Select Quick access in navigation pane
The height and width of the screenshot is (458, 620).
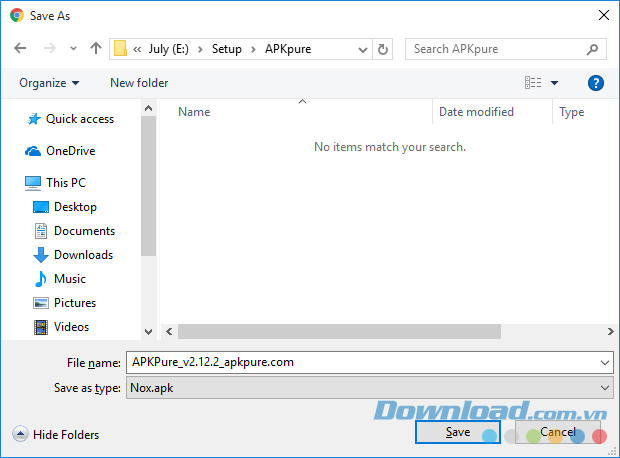click(x=80, y=119)
